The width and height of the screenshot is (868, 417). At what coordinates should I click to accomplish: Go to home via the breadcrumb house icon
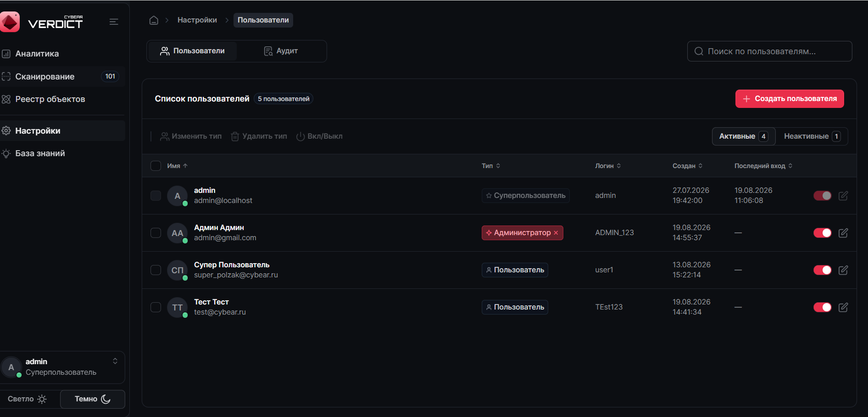(x=154, y=20)
